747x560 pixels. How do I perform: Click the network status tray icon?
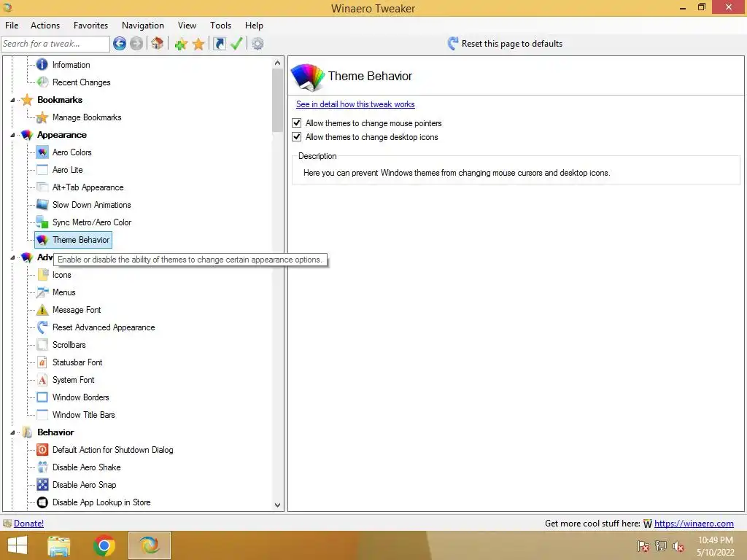(661, 546)
